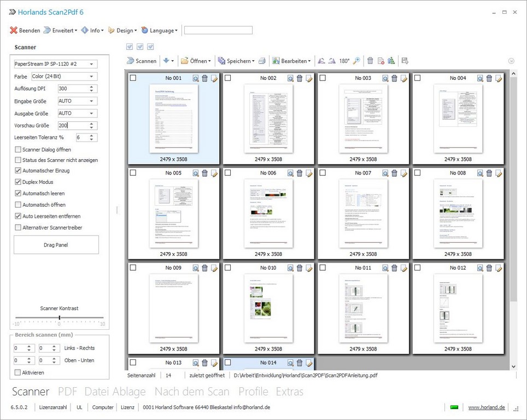Click the Leerseiten Toleranz spinner arrows
Viewport: 527px width, 420px height.
[91, 137]
